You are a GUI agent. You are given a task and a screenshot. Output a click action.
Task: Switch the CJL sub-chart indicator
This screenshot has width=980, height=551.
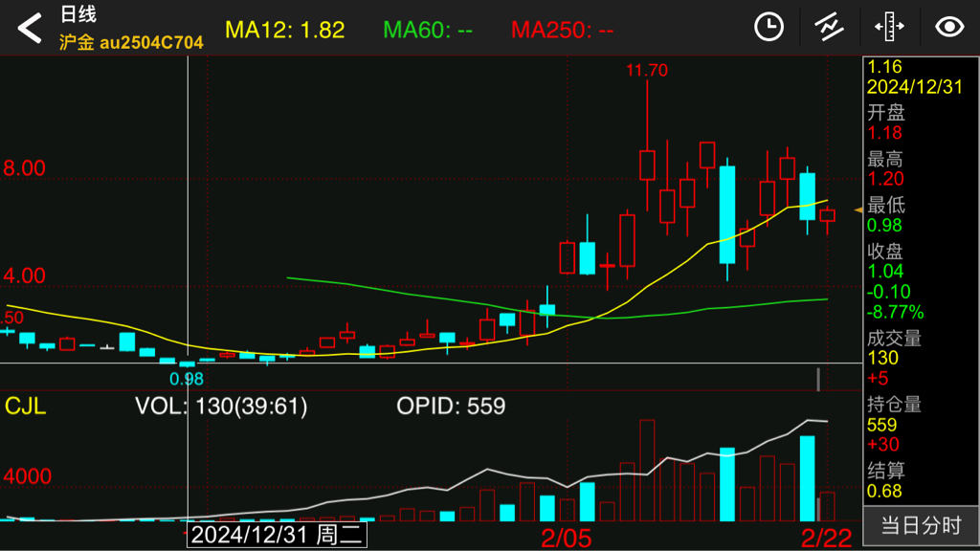click(x=26, y=407)
